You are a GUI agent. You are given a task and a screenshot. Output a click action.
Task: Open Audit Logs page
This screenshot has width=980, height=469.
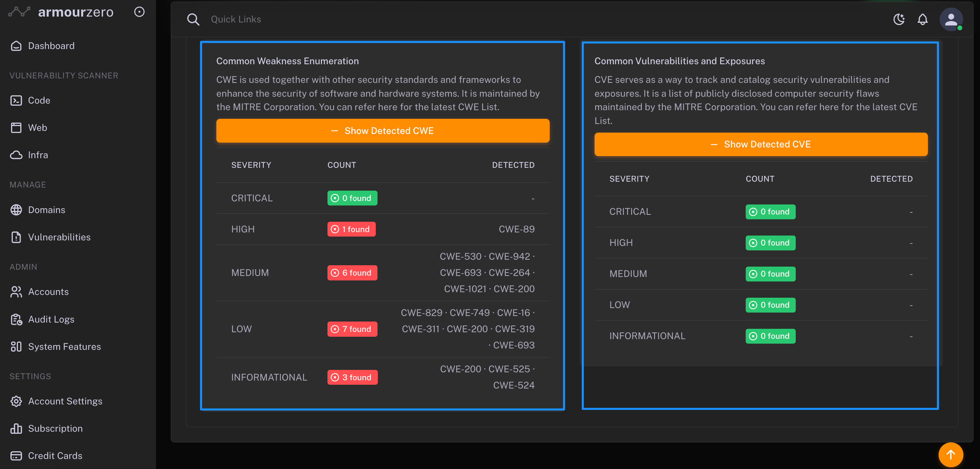[51, 319]
